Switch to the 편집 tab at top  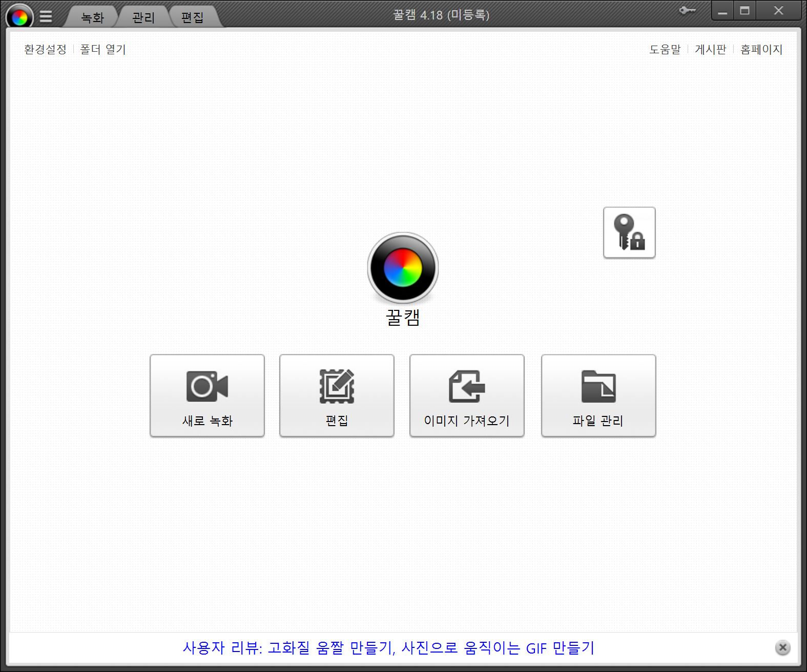pos(193,17)
